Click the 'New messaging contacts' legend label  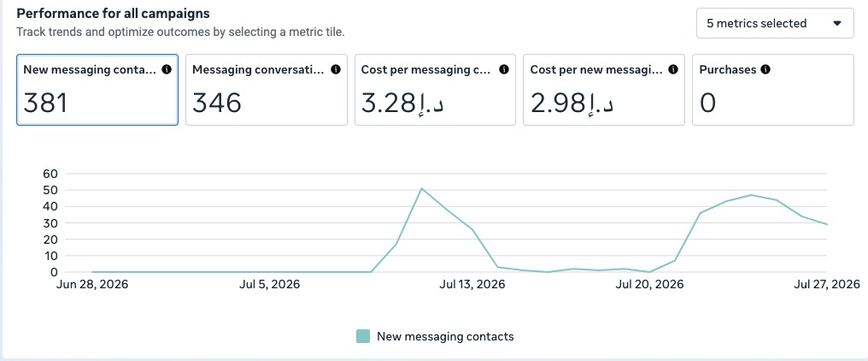click(x=445, y=336)
